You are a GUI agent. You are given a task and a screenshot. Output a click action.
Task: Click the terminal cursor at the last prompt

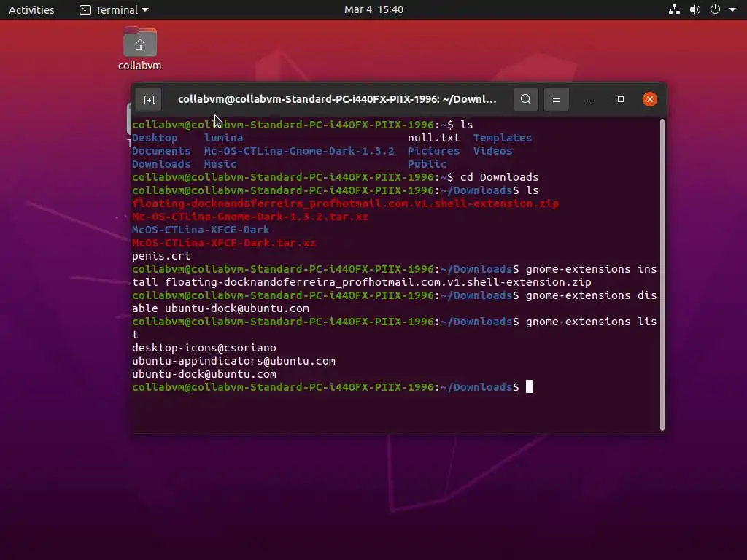tap(529, 386)
